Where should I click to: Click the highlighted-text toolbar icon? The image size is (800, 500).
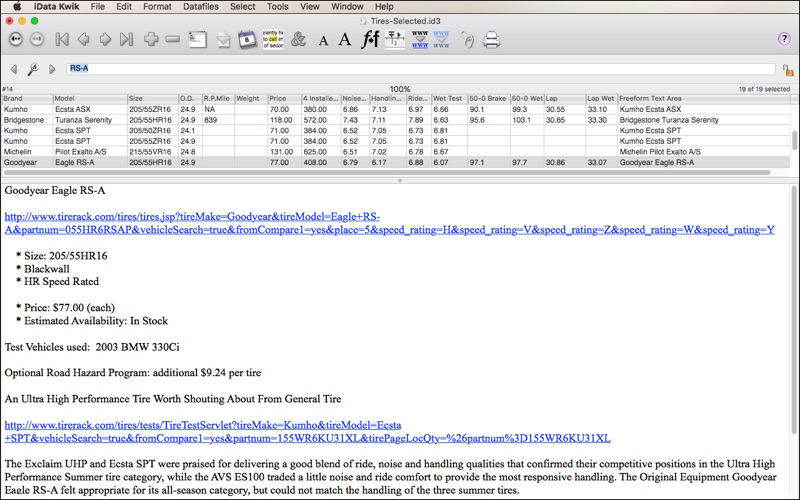point(273,39)
